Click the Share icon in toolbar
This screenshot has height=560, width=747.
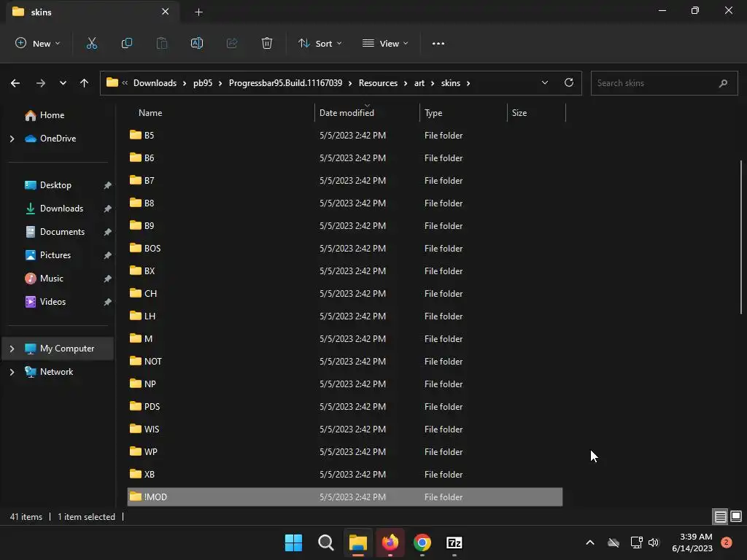pos(232,43)
